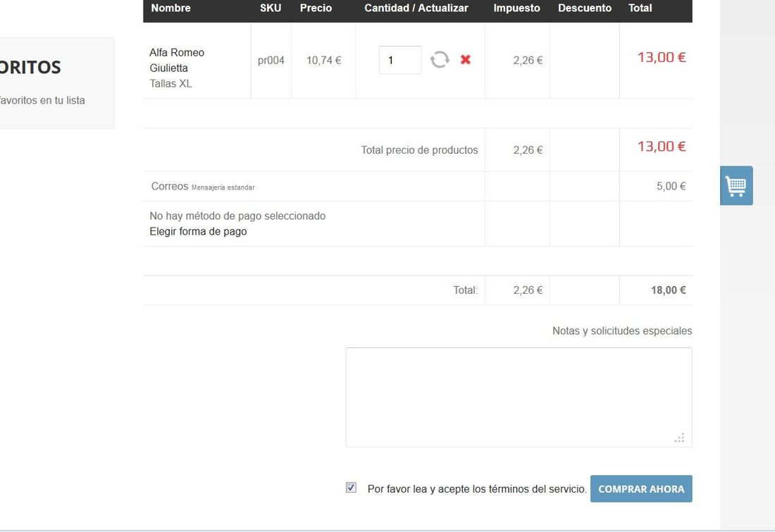Screen dimensions: 775x532
Task: Select the Cantidad / Actualizar column header
Action: click(x=416, y=8)
